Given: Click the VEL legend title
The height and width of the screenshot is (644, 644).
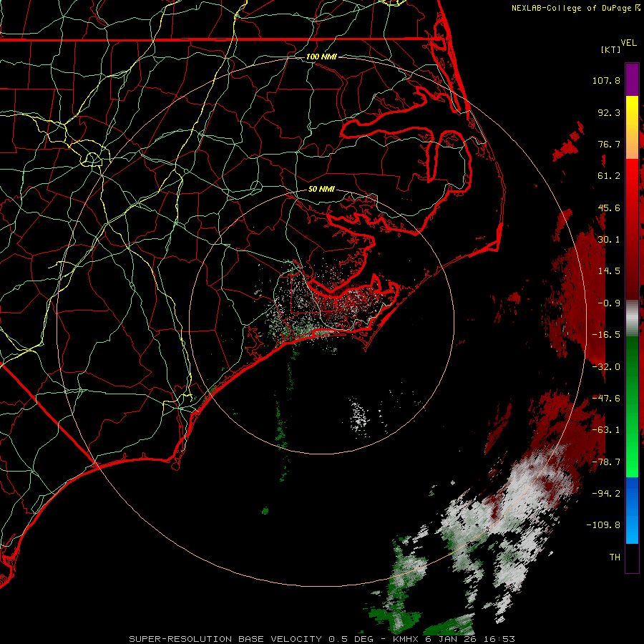Looking at the screenshot, I should pyautogui.click(x=628, y=43).
